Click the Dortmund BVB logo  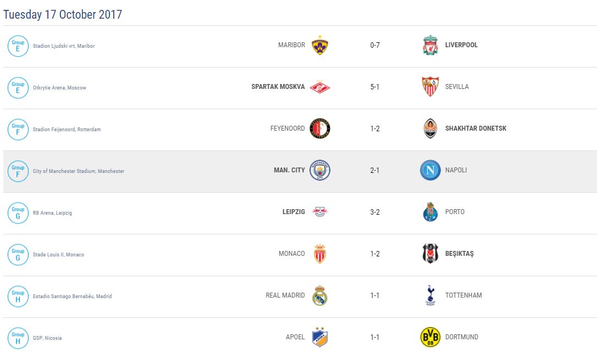pos(430,337)
